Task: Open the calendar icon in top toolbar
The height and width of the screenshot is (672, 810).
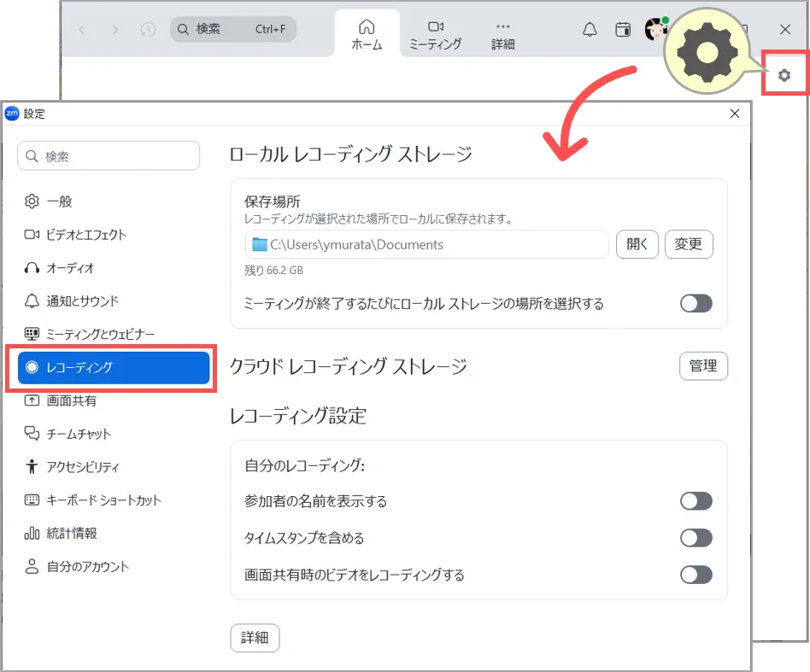Action: click(623, 29)
